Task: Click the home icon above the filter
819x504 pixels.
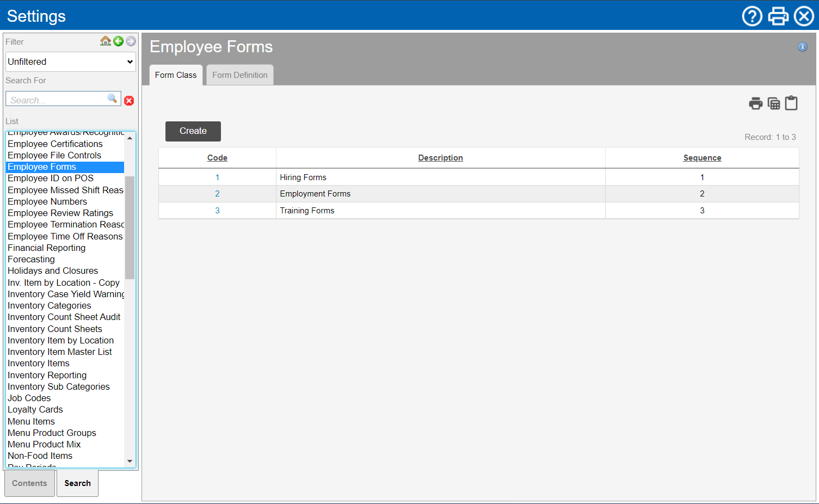Action: (106, 41)
